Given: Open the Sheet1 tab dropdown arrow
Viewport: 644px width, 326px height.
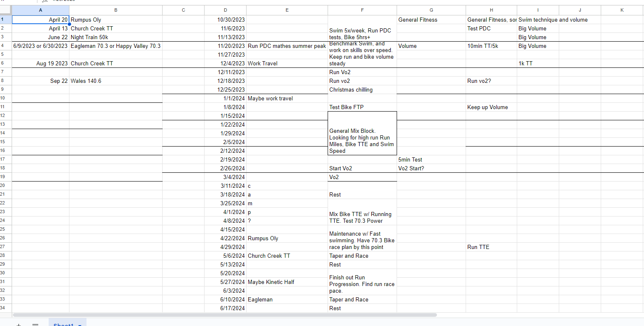Looking at the screenshot, I should click(x=79, y=325).
